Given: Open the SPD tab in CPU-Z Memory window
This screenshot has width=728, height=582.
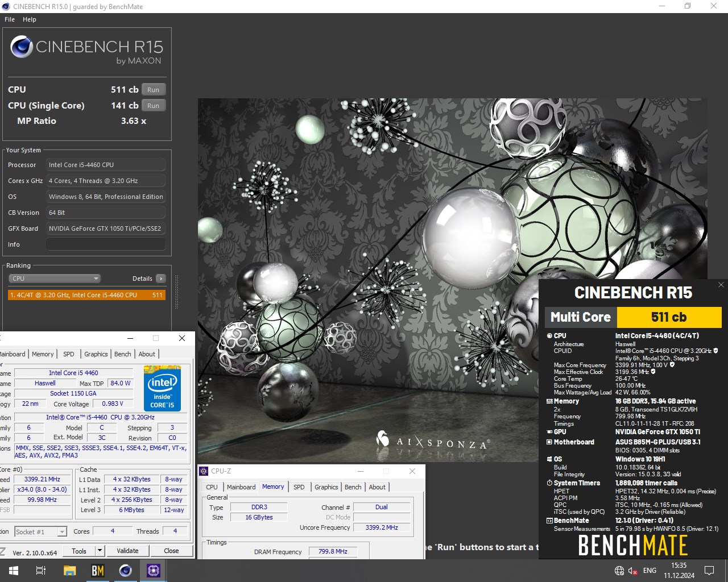Looking at the screenshot, I should coord(299,487).
